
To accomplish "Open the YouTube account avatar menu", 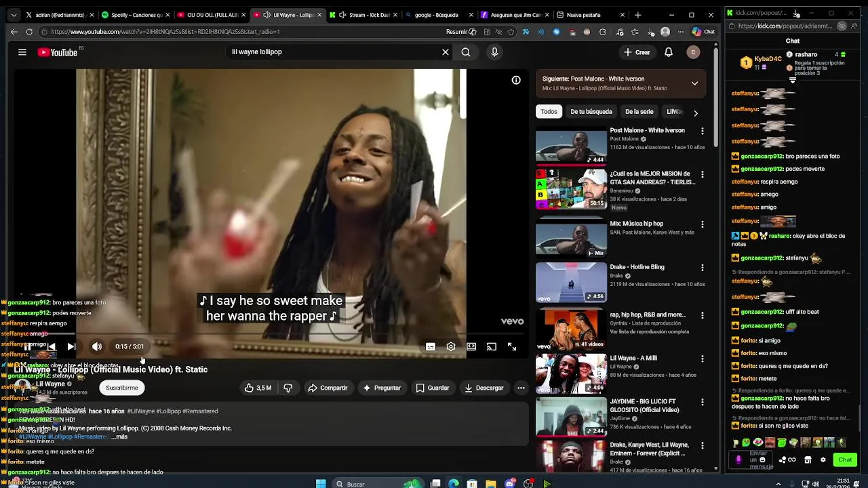I will pos(693,52).
